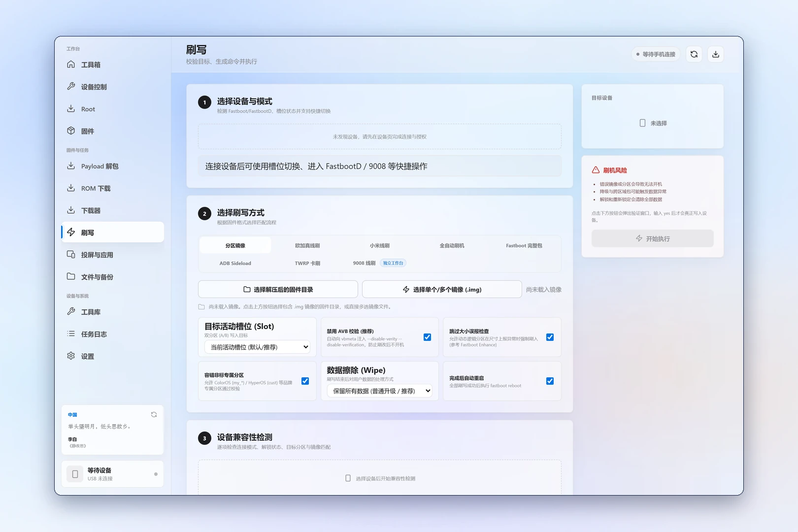Click 选择解压后的固件目录 button
798x532 pixels.
[278, 290]
